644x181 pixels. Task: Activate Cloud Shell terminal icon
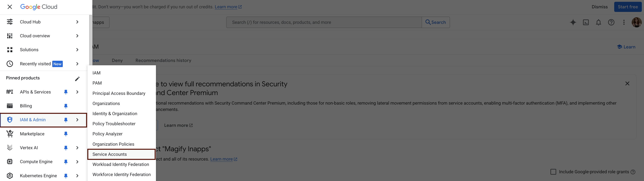point(586,22)
